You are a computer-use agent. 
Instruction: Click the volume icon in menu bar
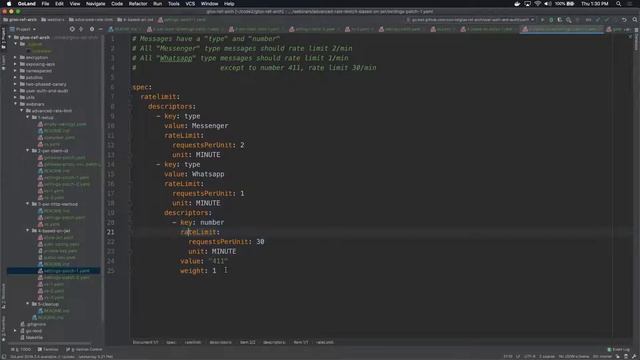coord(548,4)
